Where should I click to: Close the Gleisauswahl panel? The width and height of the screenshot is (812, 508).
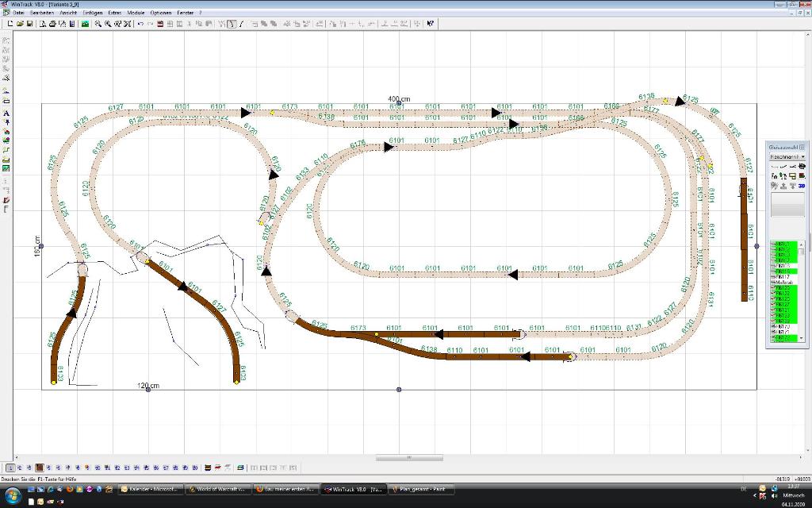[802, 147]
